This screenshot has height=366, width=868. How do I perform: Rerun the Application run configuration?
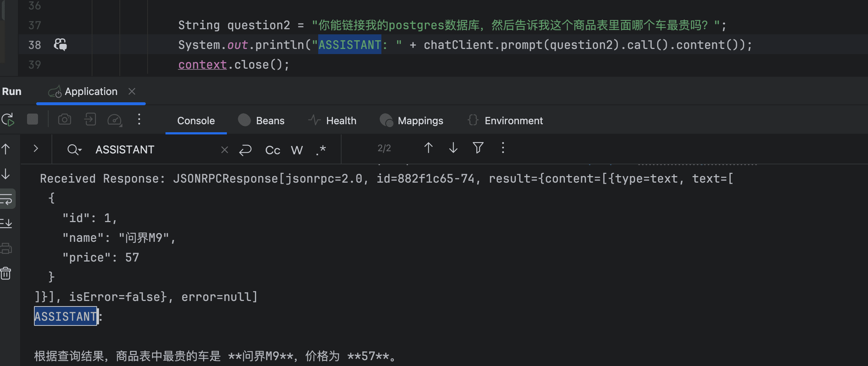(8, 119)
